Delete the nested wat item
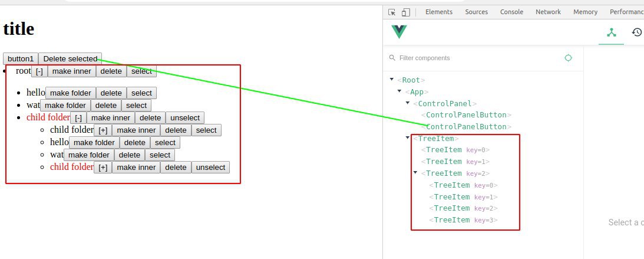This screenshot has width=644, height=259. [130, 155]
